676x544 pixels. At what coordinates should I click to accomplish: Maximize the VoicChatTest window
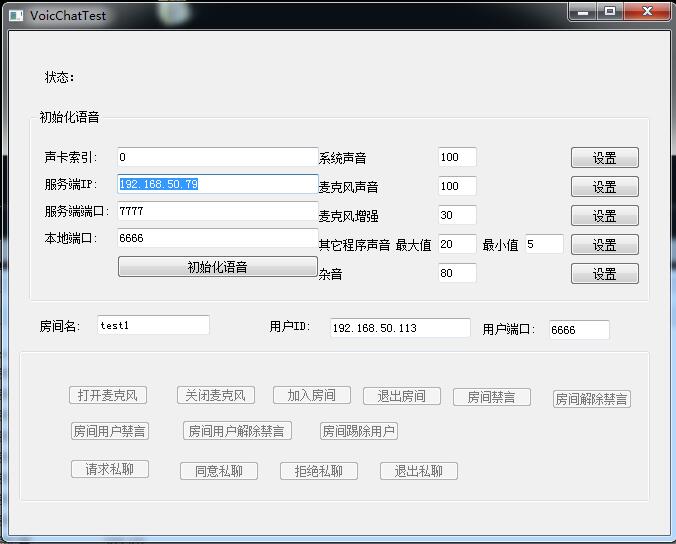point(610,12)
